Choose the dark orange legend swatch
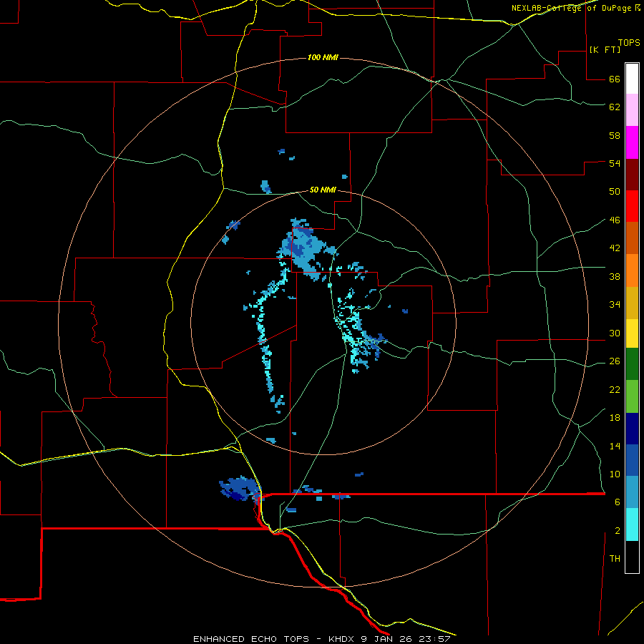Viewport: 644px width, 644px height. coord(632,238)
